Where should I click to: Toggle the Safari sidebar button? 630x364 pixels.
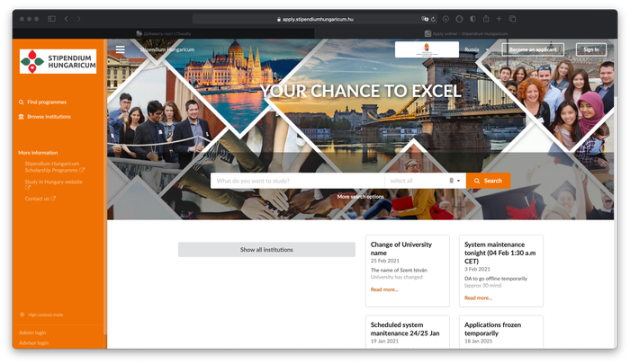tap(51, 19)
